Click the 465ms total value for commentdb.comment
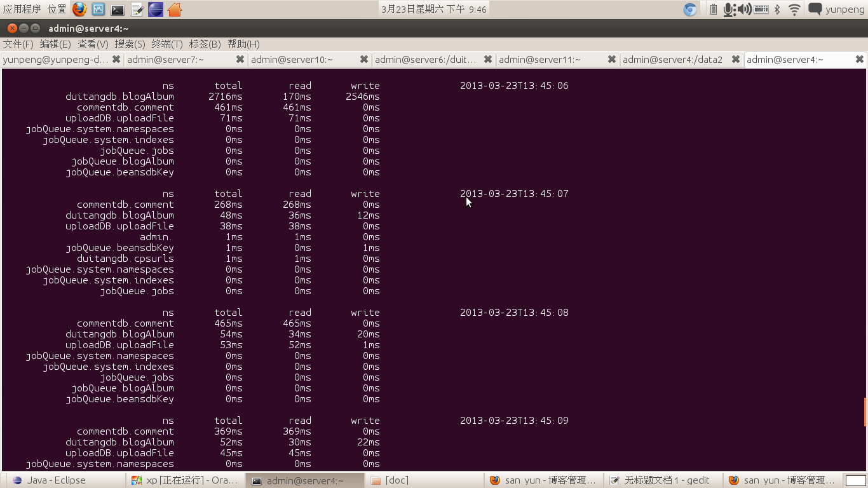 (228, 323)
